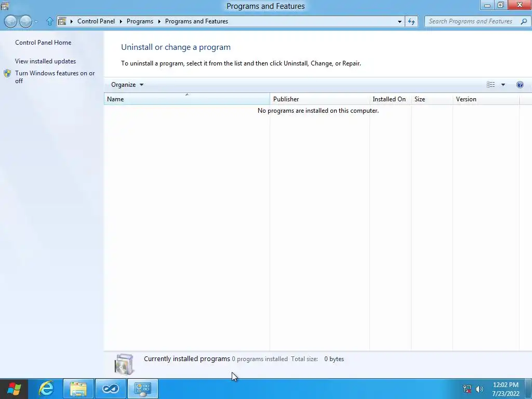Sort list by Installed On column
This screenshot has height=399, width=532.
tap(390, 99)
